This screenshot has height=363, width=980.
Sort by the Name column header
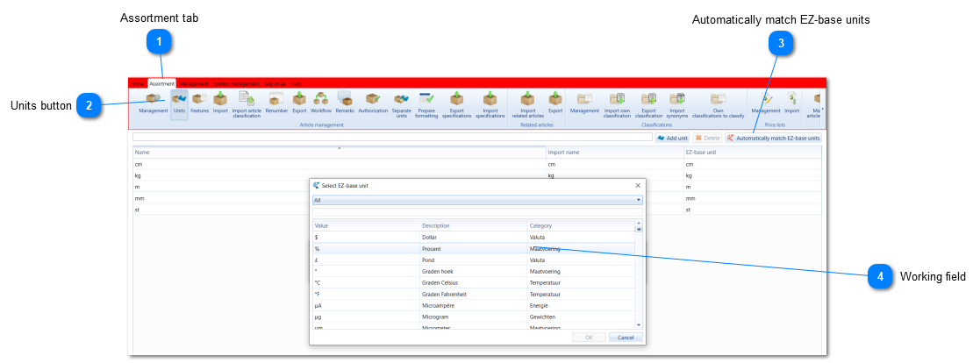pyautogui.click(x=340, y=153)
